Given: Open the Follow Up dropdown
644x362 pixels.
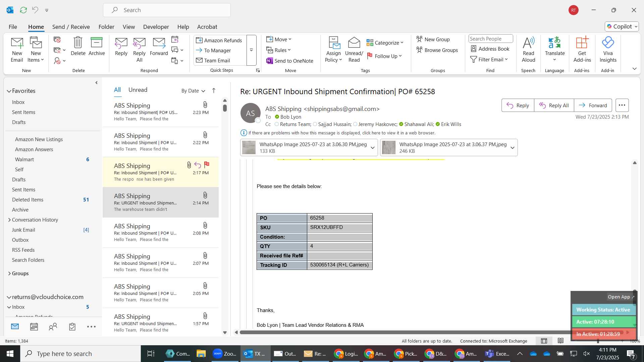Looking at the screenshot, I should [x=384, y=56].
